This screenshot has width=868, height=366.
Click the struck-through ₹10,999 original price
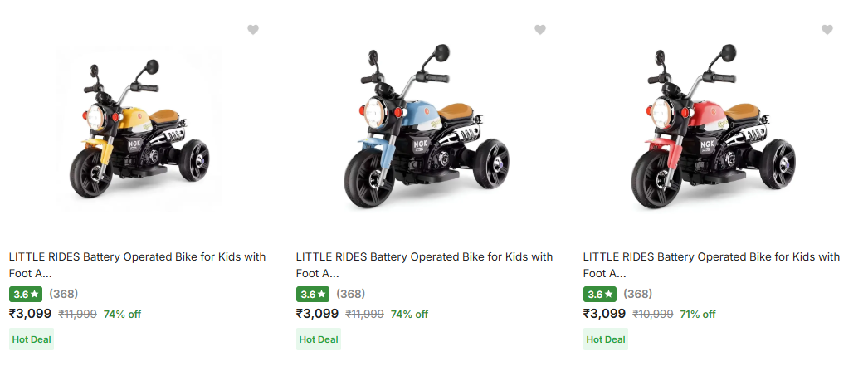652,315
